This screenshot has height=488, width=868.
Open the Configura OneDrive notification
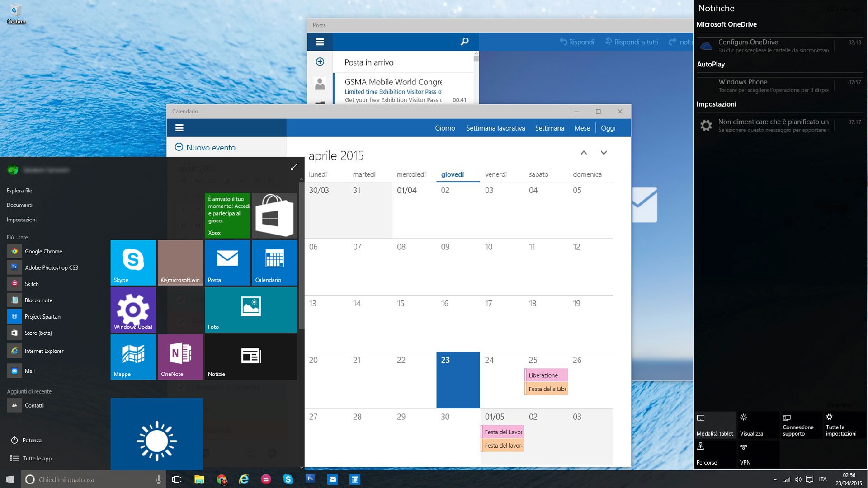780,46
